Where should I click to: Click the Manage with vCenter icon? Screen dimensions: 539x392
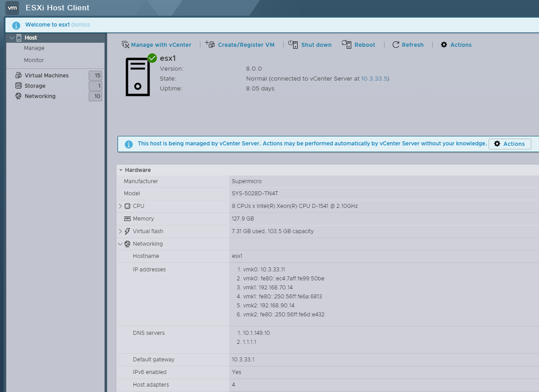pos(126,45)
